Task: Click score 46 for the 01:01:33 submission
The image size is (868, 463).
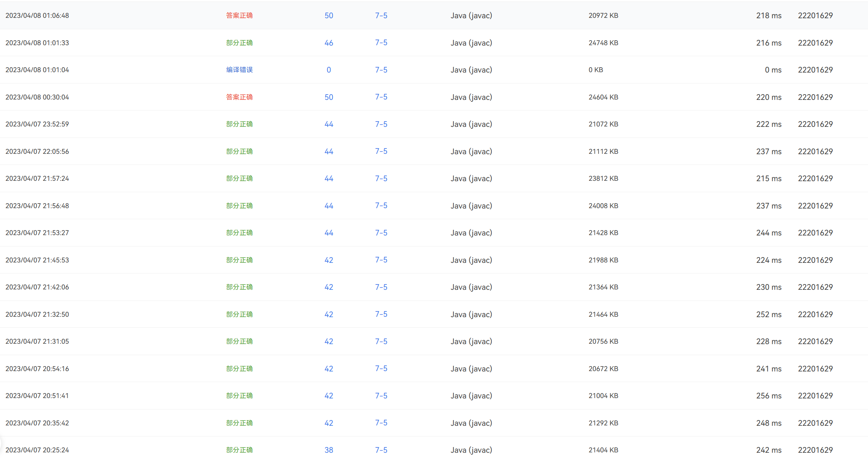Action: pyautogui.click(x=329, y=43)
